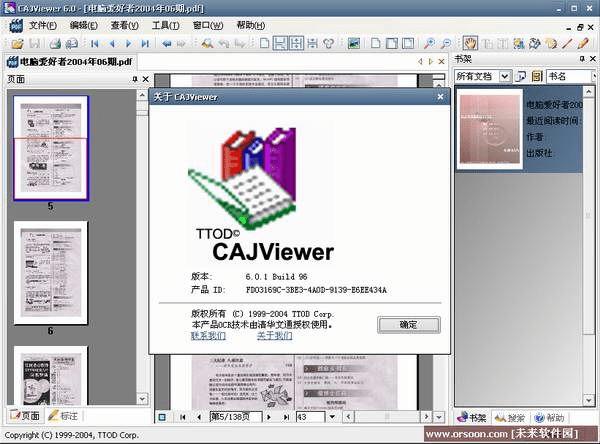Select the red Line annotation tool
Viewport: 600px width, 444px height.
click(x=567, y=44)
